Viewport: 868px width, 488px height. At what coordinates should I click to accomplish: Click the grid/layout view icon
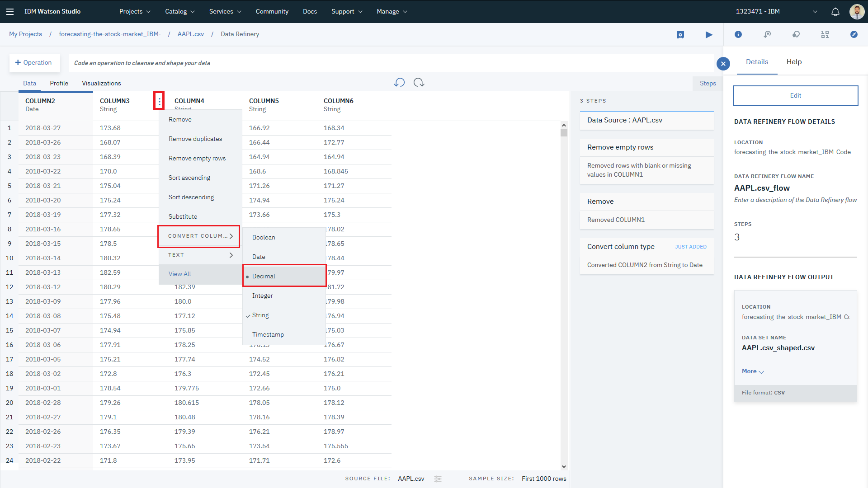tap(825, 34)
